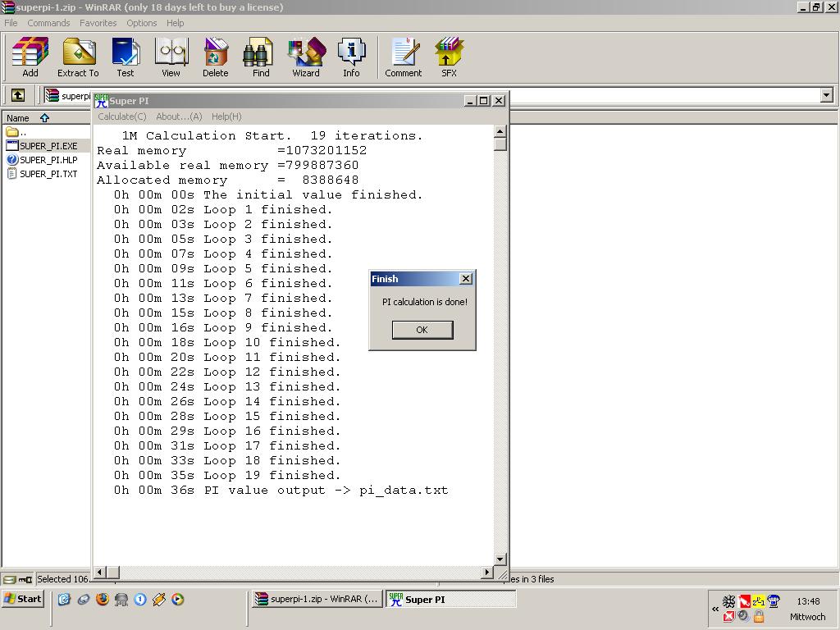Select the parent folder '..' entry
Viewport: 840px width, 630px height.
tap(16, 132)
